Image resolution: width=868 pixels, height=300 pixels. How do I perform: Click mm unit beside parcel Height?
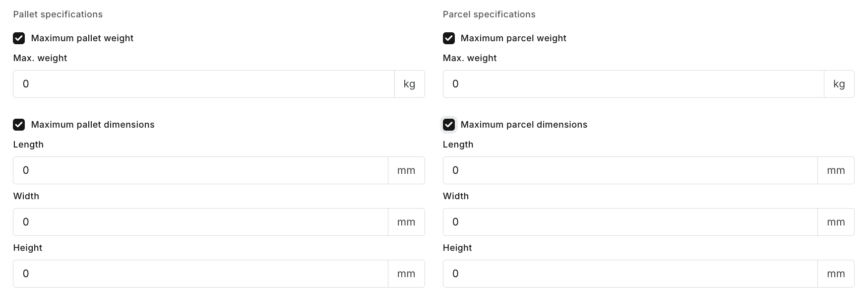point(836,274)
